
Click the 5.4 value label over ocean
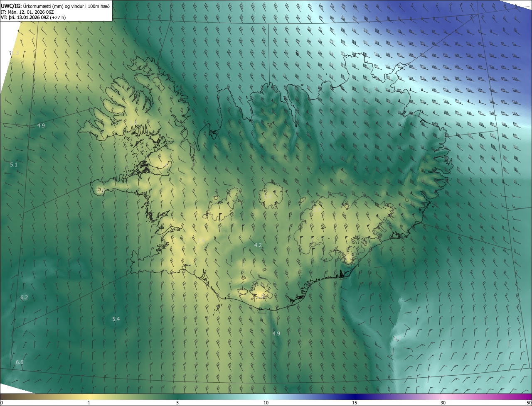point(116,319)
